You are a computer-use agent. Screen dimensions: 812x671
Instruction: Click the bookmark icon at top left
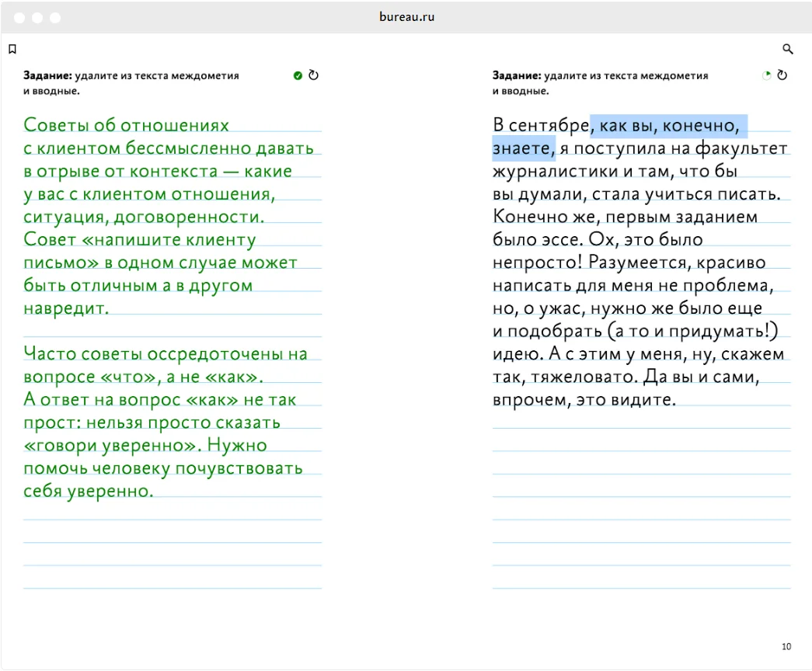[x=12, y=49]
